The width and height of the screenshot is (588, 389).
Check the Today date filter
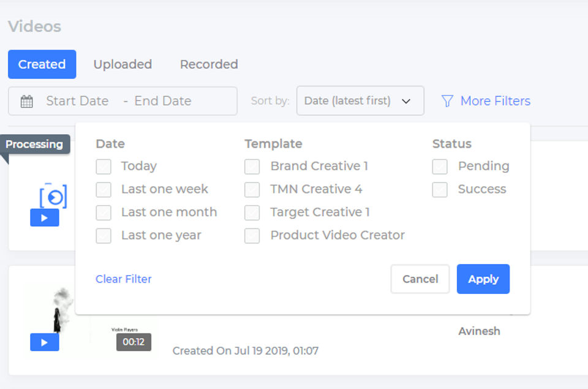(x=104, y=167)
